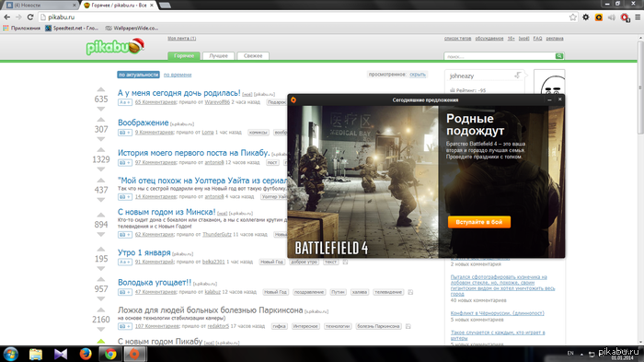Downvote the post rated 307

[101, 139]
